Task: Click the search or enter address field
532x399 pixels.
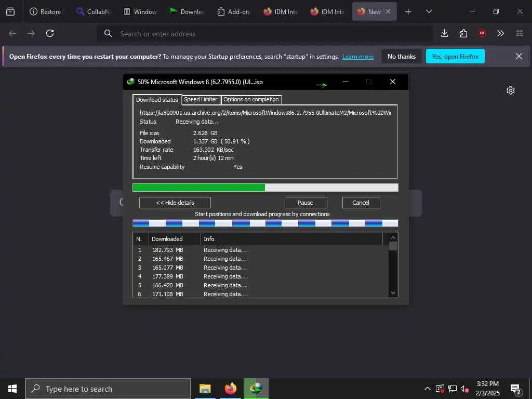Action: coord(265,34)
